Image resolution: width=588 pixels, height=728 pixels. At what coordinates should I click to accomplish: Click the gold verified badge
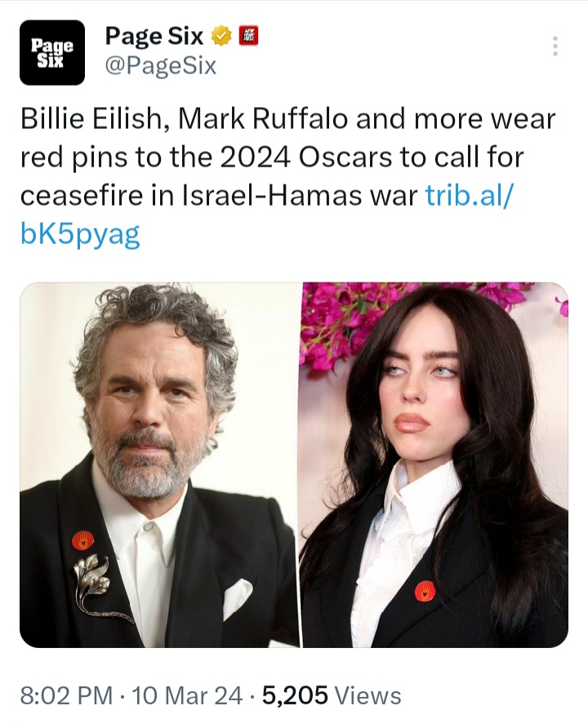[222, 36]
